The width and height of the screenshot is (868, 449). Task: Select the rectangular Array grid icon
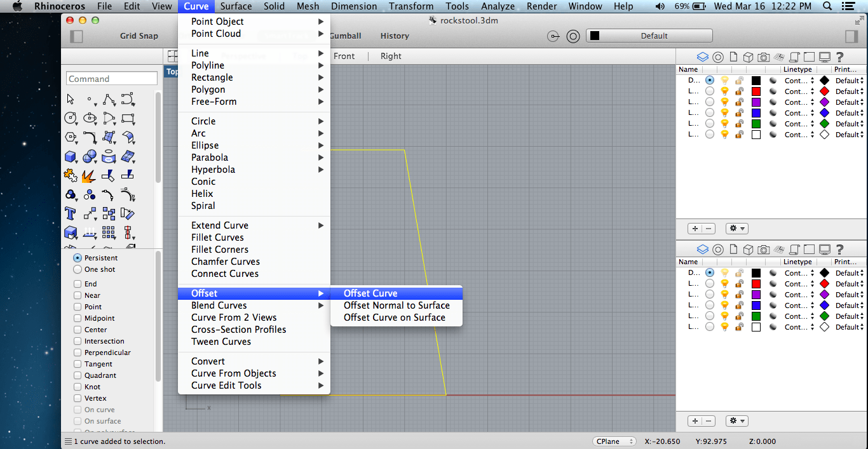coord(109,232)
